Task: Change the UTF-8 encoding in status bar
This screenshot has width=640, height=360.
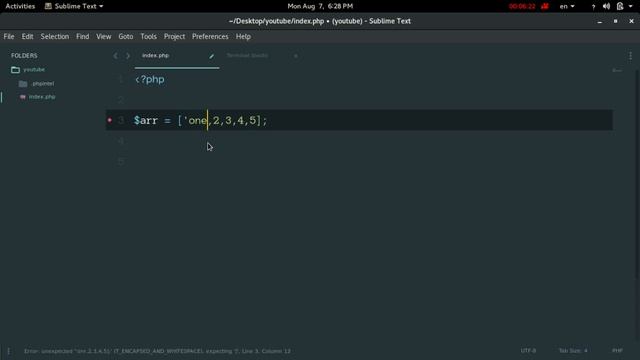Action: 528,351
